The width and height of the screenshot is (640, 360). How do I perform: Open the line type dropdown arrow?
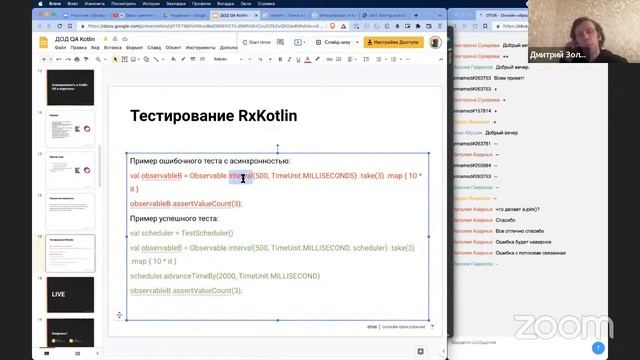tap(162, 60)
